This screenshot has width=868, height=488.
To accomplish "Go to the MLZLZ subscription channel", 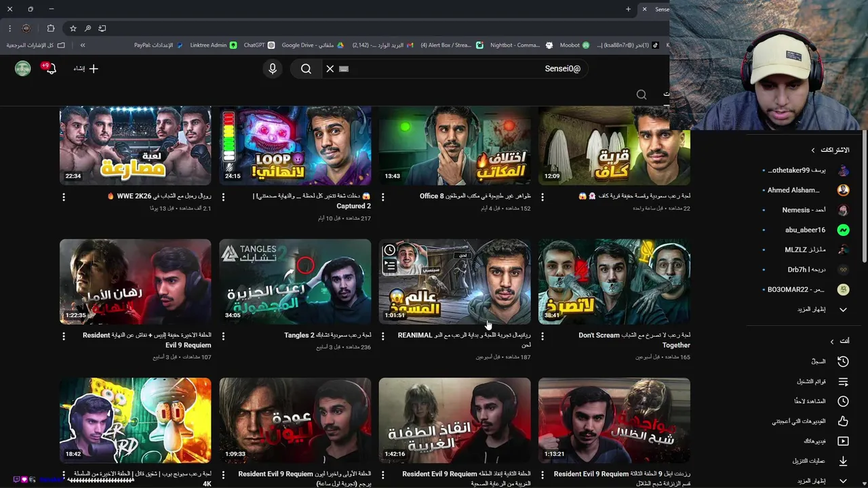I will tap(805, 249).
